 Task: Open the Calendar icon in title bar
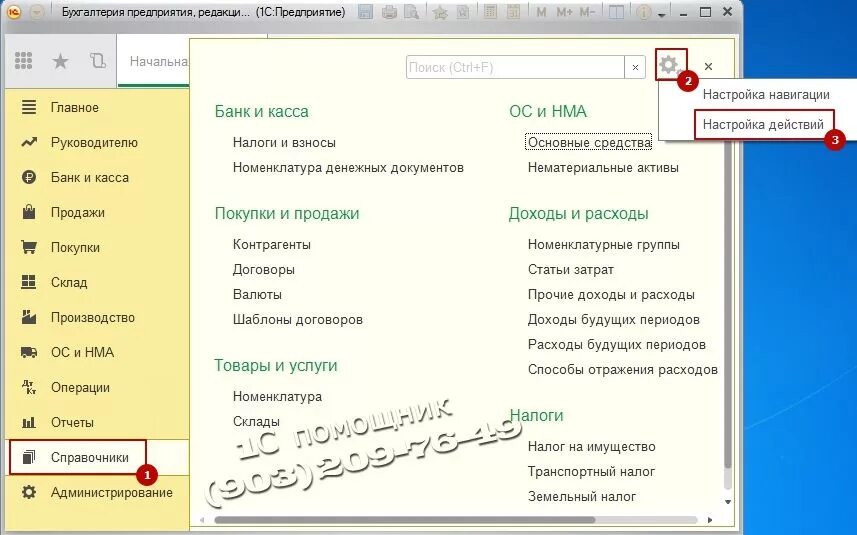[513, 11]
